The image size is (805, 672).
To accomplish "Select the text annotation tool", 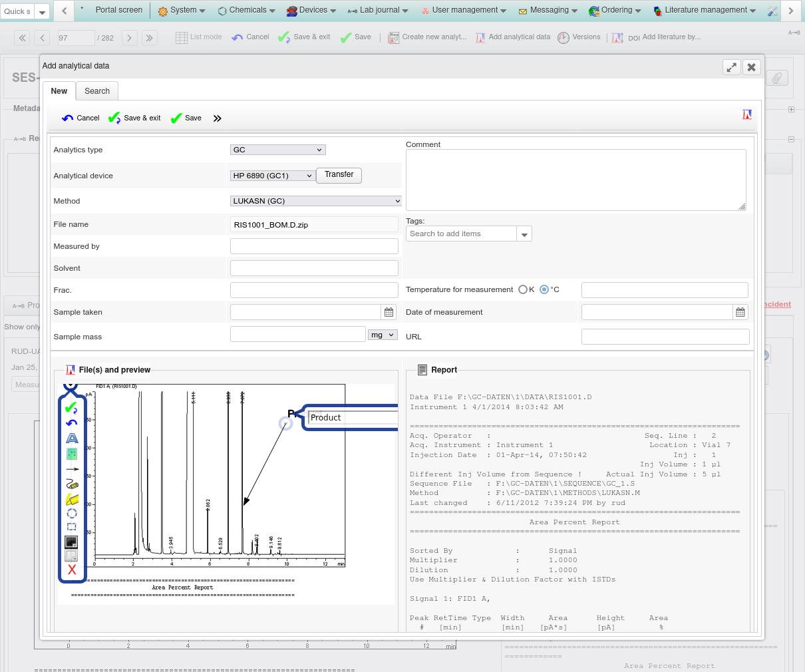I will (x=72, y=438).
